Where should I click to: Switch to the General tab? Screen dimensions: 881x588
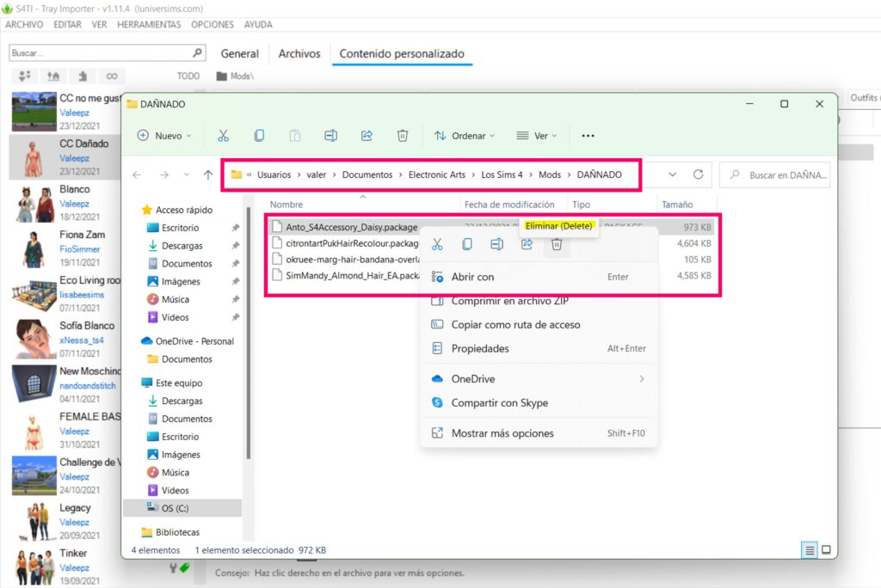click(240, 54)
